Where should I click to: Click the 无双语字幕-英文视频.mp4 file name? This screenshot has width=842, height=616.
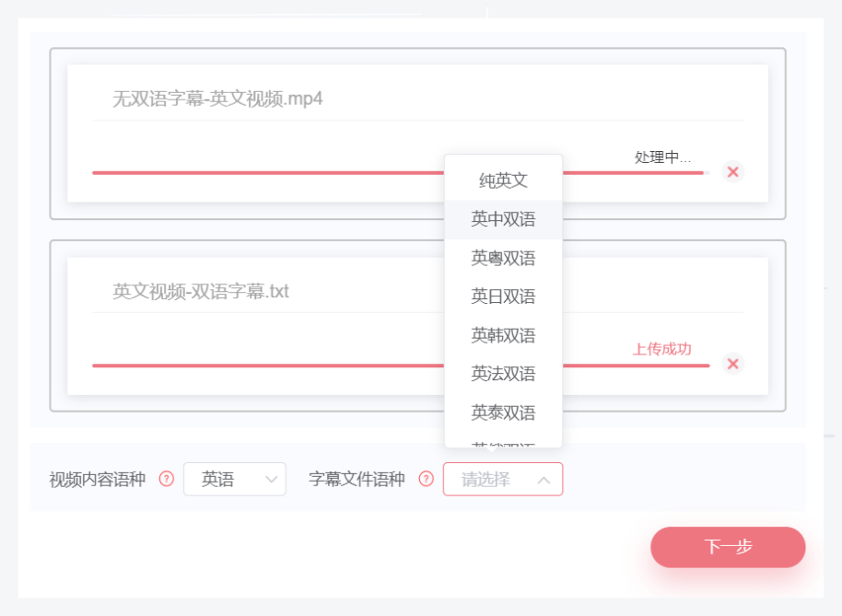217,99
